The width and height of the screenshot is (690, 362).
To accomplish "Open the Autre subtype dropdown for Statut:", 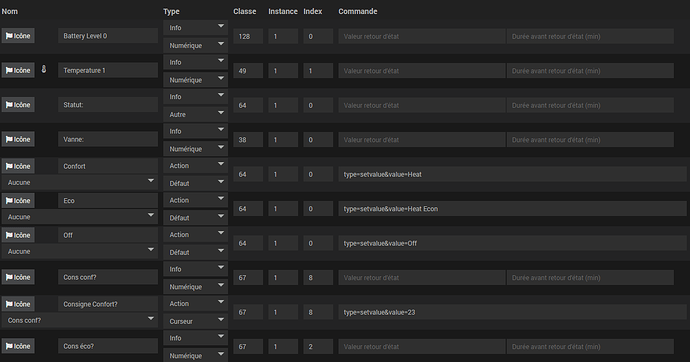I will (195, 114).
